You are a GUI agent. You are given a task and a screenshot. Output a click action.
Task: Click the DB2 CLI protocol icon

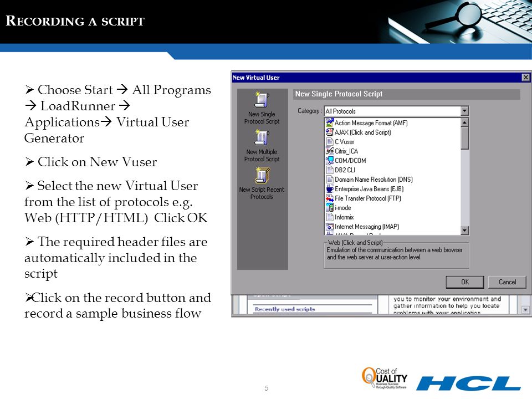(329, 170)
